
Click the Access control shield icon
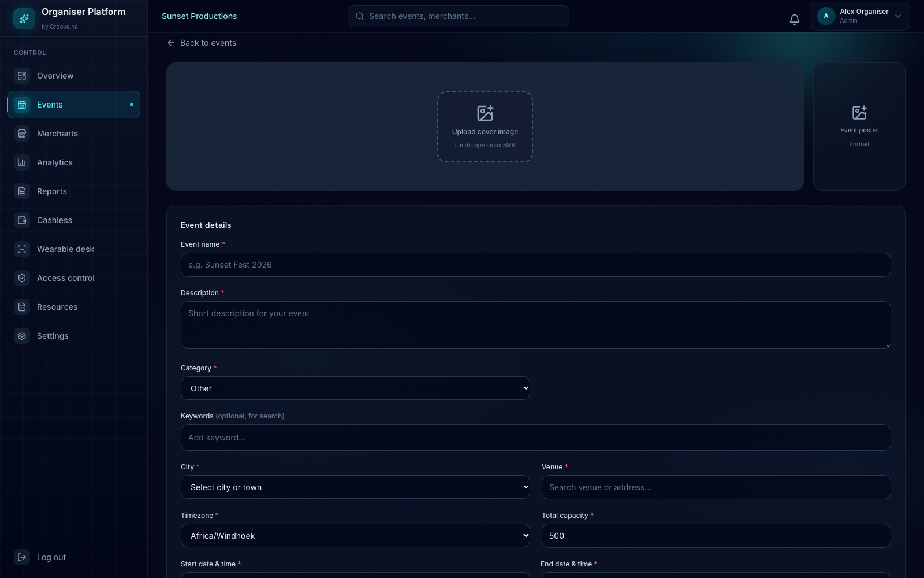click(22, 278)
